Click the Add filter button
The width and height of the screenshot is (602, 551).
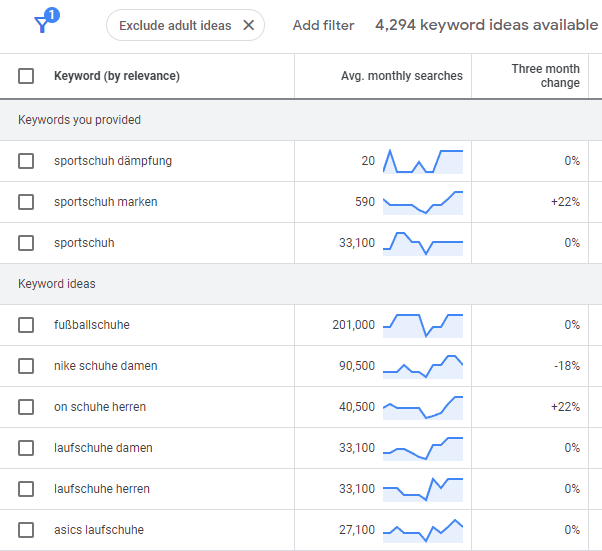[x=323, y=25]
